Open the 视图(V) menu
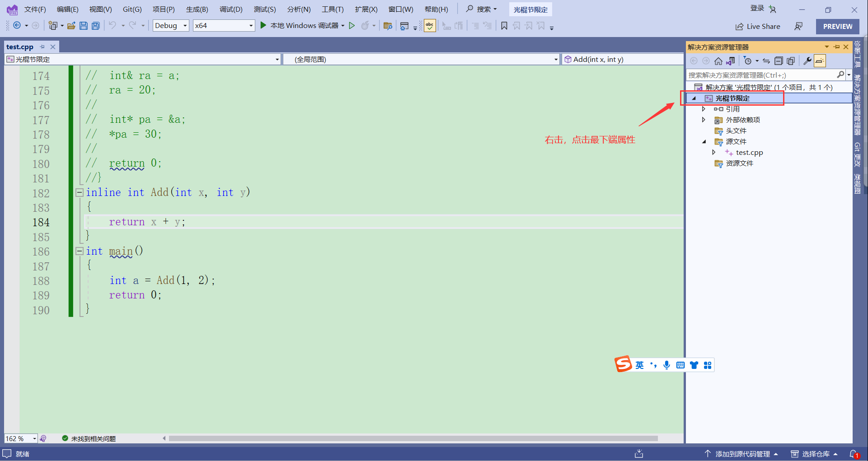Screen dimensions: 868x461 click(x=100, y=9)
